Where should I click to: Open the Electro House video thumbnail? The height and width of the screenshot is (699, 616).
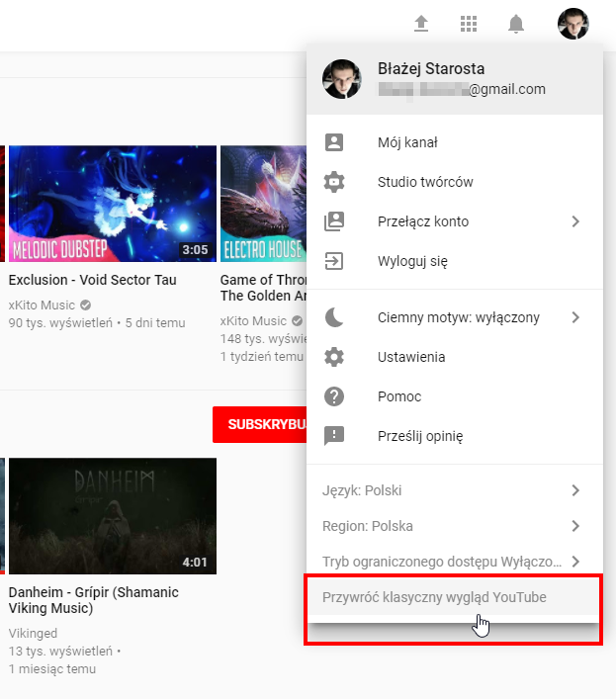[x=263, y=204]
